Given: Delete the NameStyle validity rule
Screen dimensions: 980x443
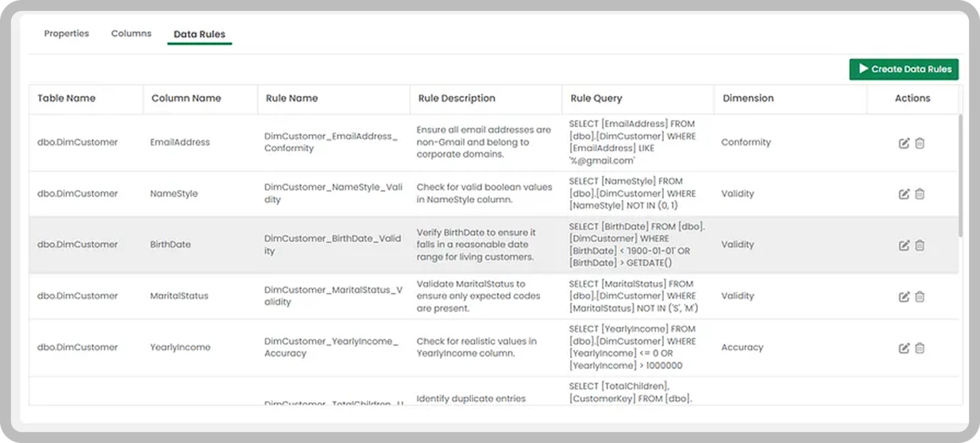Looking at the screenshot, I should 919,194.
